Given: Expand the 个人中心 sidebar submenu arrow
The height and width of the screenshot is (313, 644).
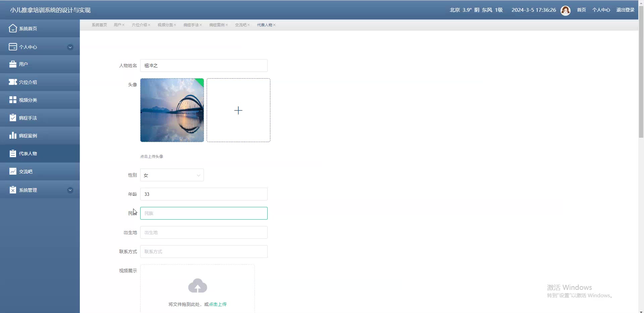Looking at the screenshot, I should pyautogui.click(x=70, y=47).
